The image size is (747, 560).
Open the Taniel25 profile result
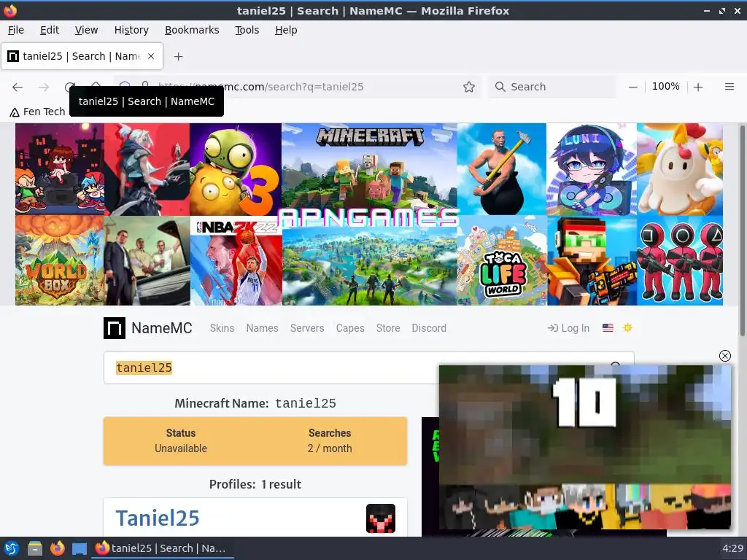coord(158,518)
